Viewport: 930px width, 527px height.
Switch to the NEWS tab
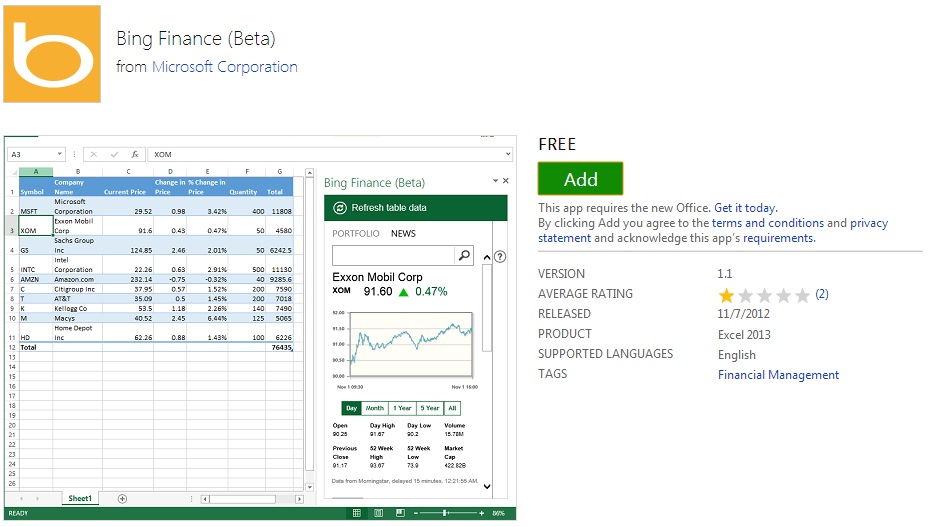click(x=403, y=234)
